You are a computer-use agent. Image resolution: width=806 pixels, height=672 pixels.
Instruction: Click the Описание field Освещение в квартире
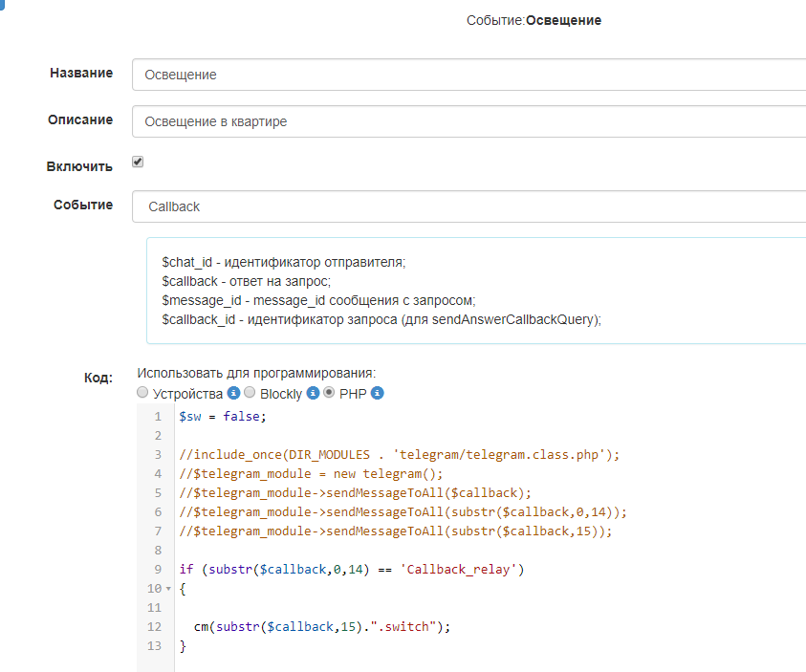pyautogui.click(x=468, y=121)
